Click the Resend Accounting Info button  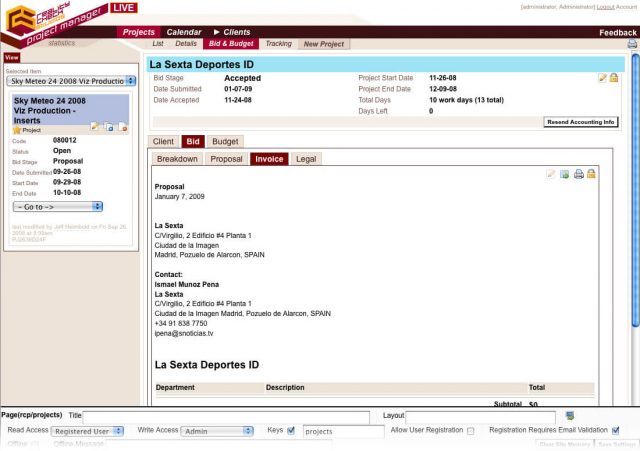pyautogui.click(x=581, y=122)
